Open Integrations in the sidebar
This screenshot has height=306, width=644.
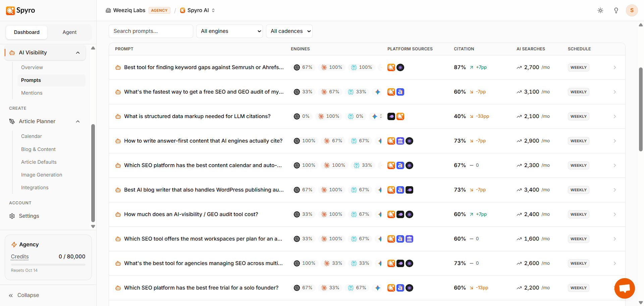pos(35,188)
